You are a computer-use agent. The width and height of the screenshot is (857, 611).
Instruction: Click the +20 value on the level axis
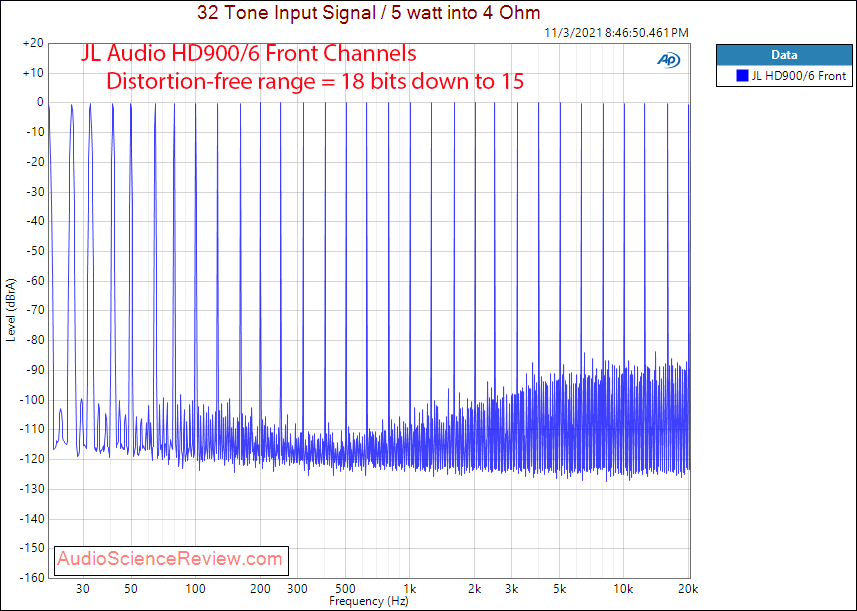point(33,43)
